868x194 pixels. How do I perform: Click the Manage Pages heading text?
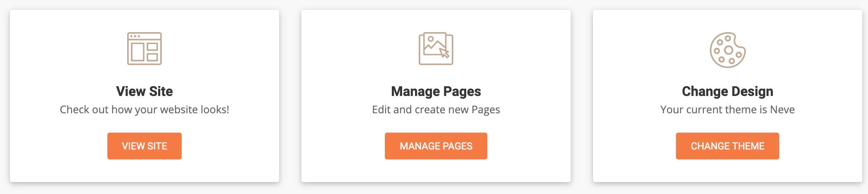tap(436, 91)
